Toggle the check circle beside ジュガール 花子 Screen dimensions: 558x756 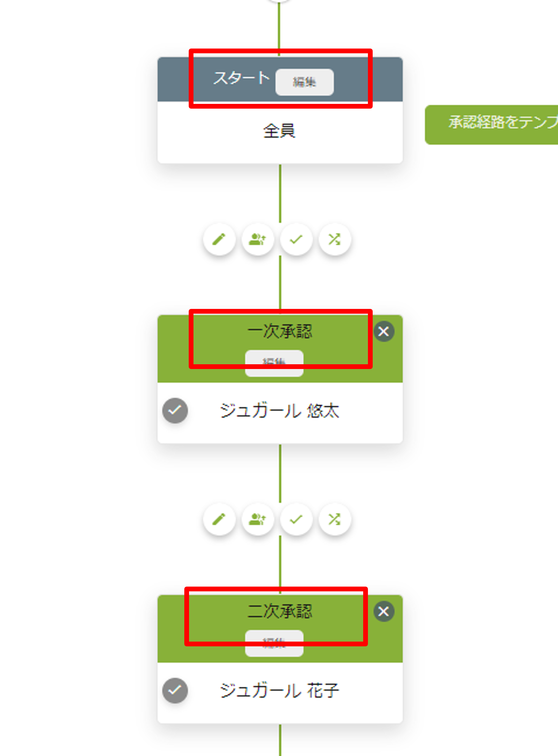[x=175, y=690]
